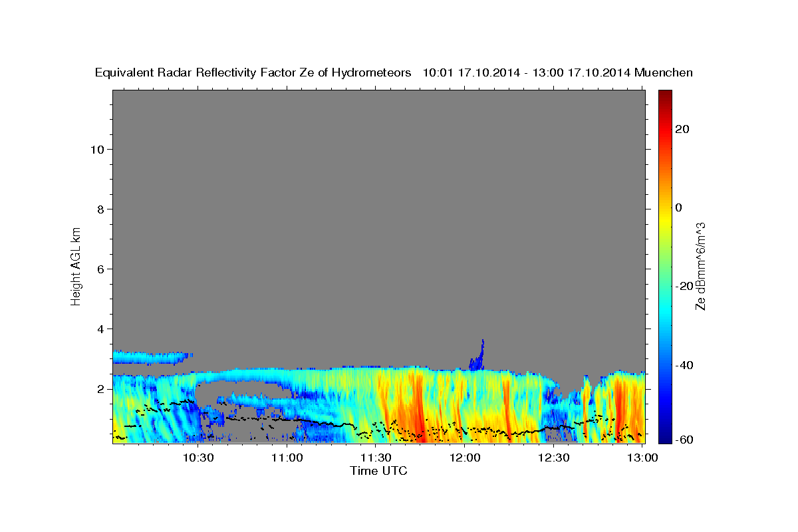Pick the dark blue bottom of the colorbar
Viewport: 798px width, 532px height.
664,438
